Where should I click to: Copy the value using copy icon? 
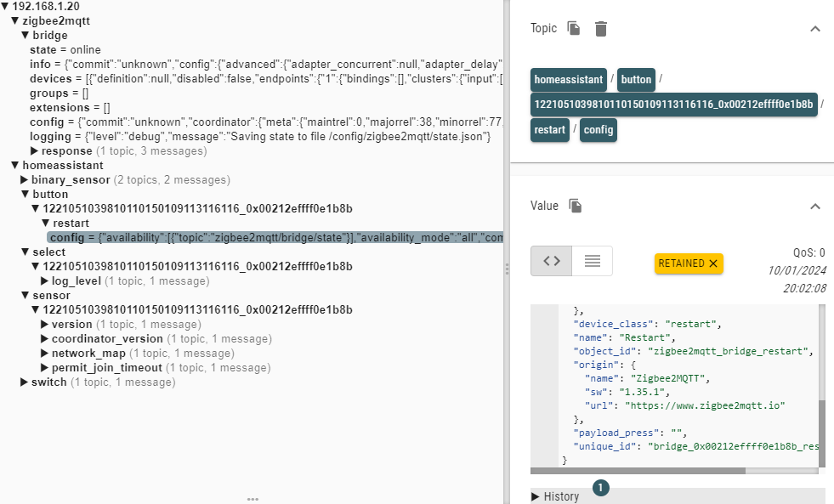576,207
